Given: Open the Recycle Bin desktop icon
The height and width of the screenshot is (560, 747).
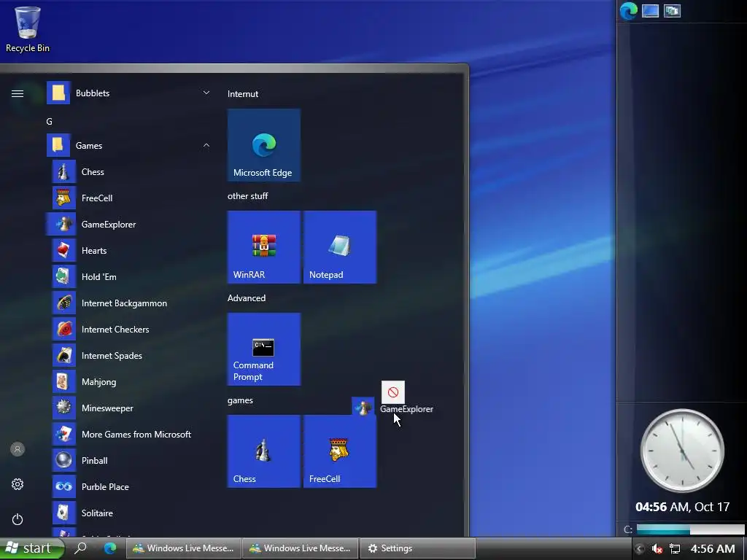Looking at the screenshot, I should [x=28, y=28].
